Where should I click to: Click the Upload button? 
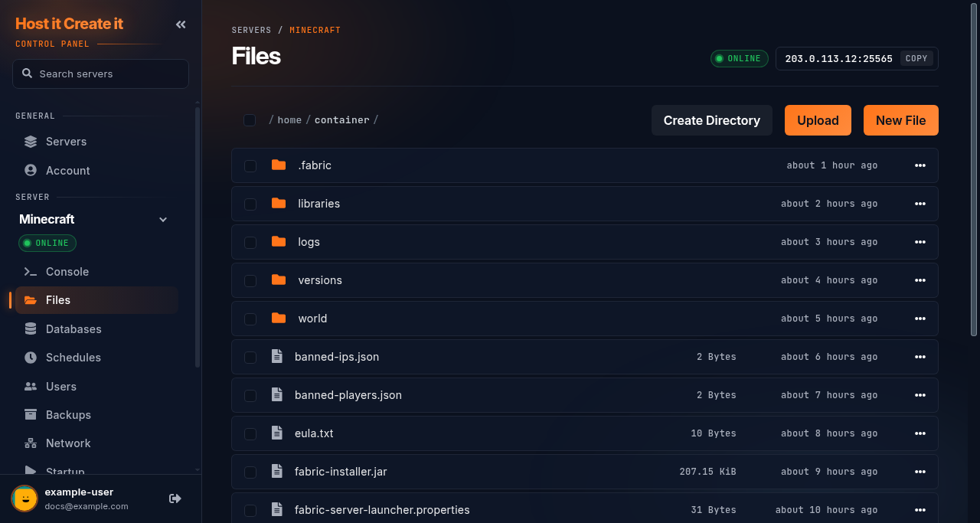(818, 120)
